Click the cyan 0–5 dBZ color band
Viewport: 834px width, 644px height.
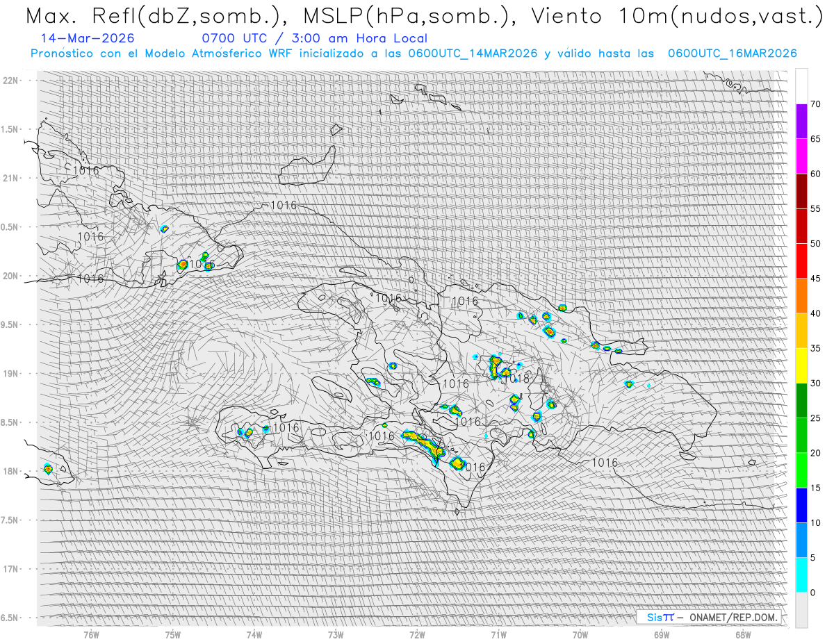tap(801, 575)
